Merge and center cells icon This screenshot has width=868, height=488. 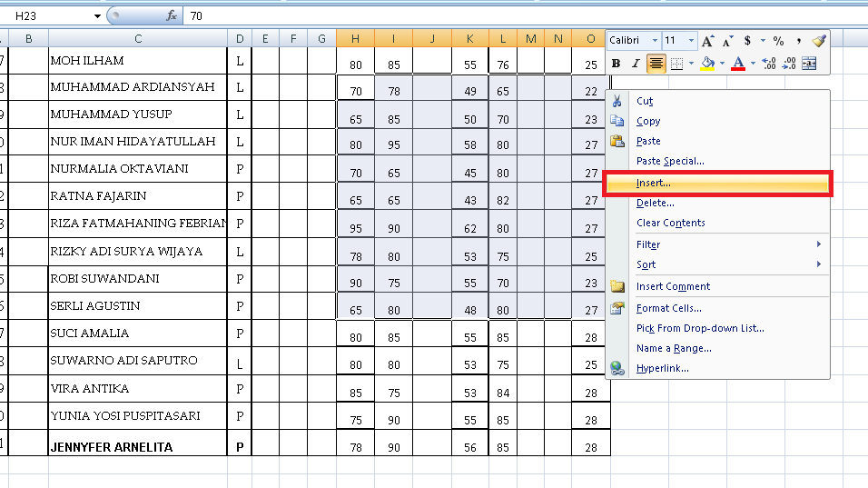click(809, 64)
